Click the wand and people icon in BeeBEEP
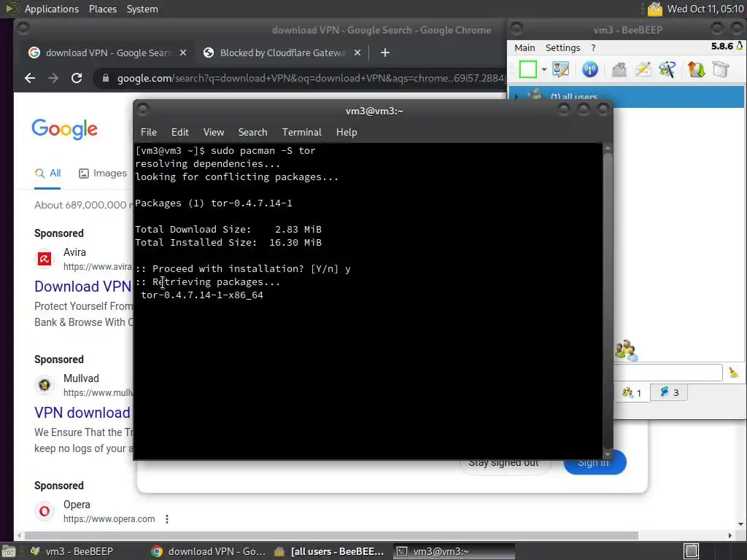Screen dimensions: 747x560 coord(667,69)
